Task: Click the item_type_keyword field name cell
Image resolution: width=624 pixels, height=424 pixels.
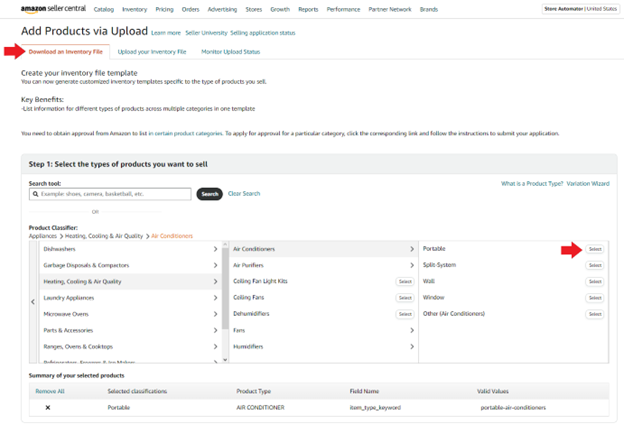Action: 375,408
